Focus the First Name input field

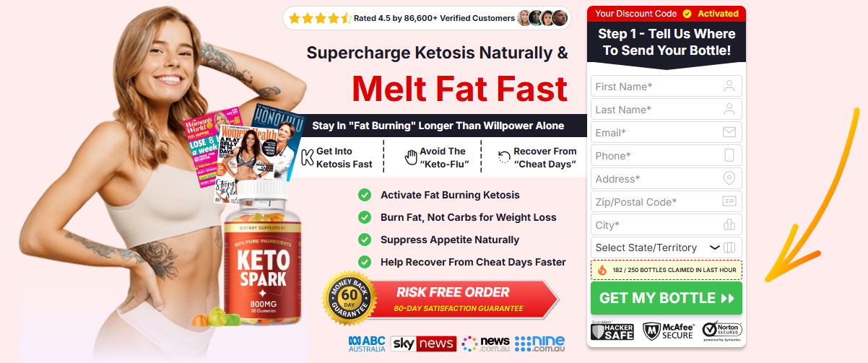coord(666,87)
